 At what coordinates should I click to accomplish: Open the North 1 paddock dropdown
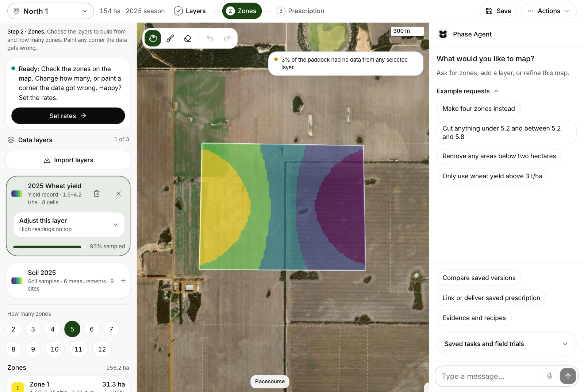(50, 11)
